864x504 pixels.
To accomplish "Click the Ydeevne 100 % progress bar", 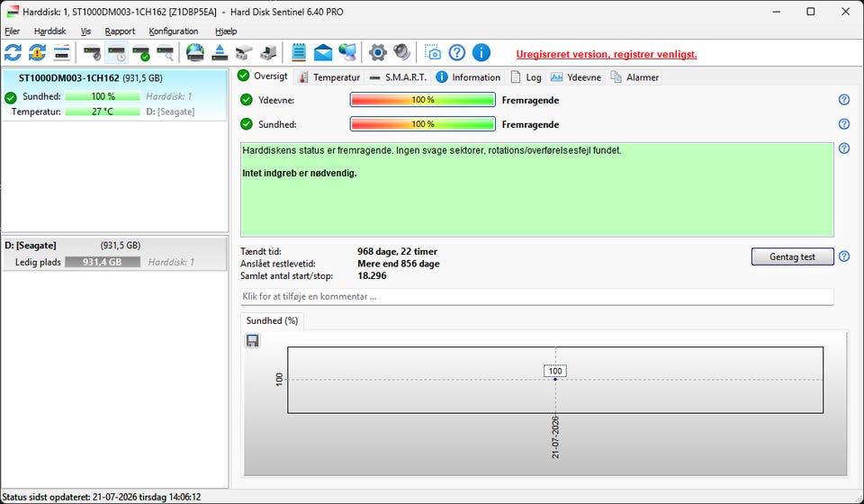I will click(423, 100).
